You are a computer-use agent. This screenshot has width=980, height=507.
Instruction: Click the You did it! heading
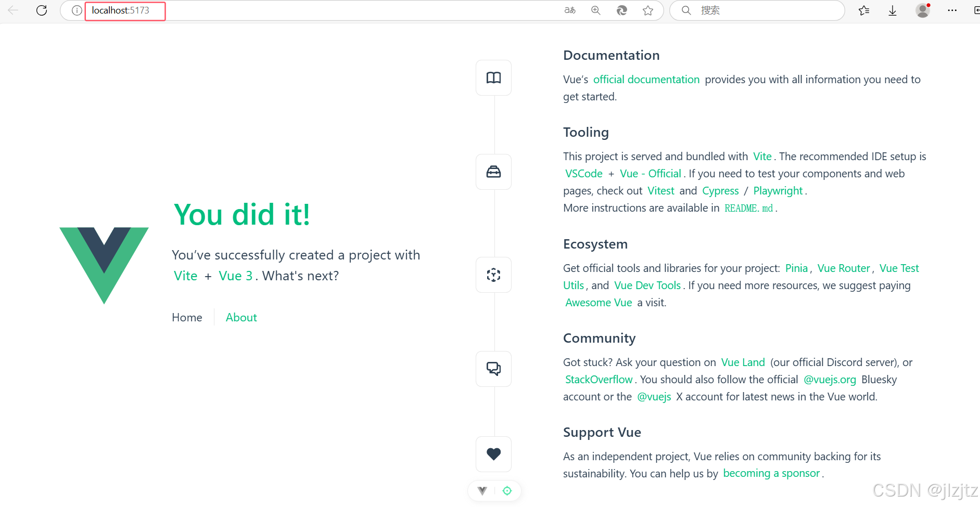click(242, 214)
